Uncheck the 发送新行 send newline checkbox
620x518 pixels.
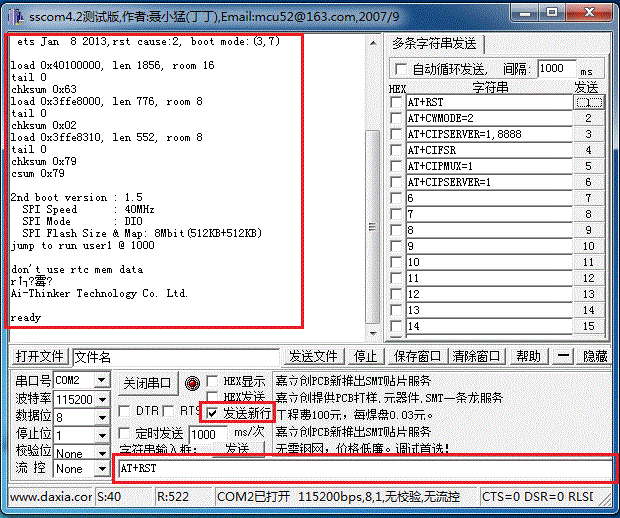click(x=212, y=413)
